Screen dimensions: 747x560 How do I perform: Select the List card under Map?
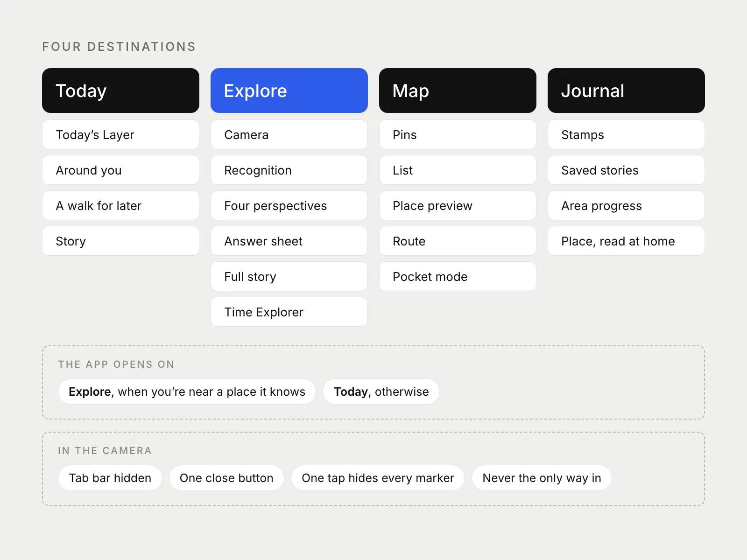pyautogui.click(x=458, y=170)
